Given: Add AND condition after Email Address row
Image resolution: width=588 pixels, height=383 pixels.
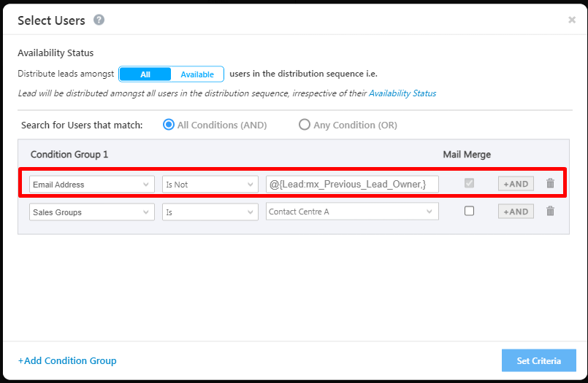Looking at the screenshot, I should (x=516, y=184).
